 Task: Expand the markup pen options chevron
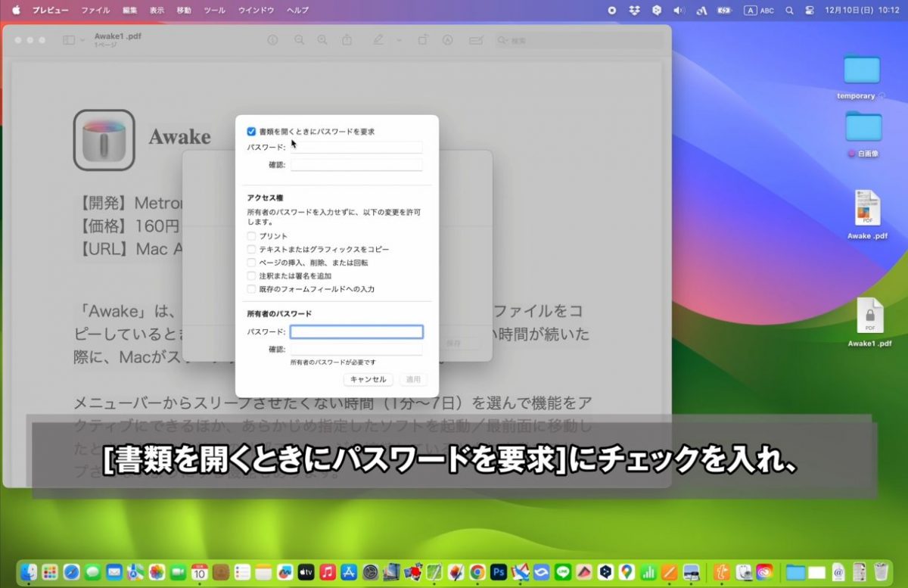pos(399,40)
